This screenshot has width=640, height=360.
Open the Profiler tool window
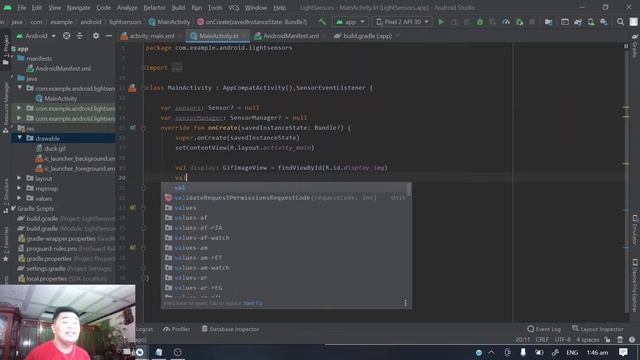pyautogui.click(x=176, y=329)
